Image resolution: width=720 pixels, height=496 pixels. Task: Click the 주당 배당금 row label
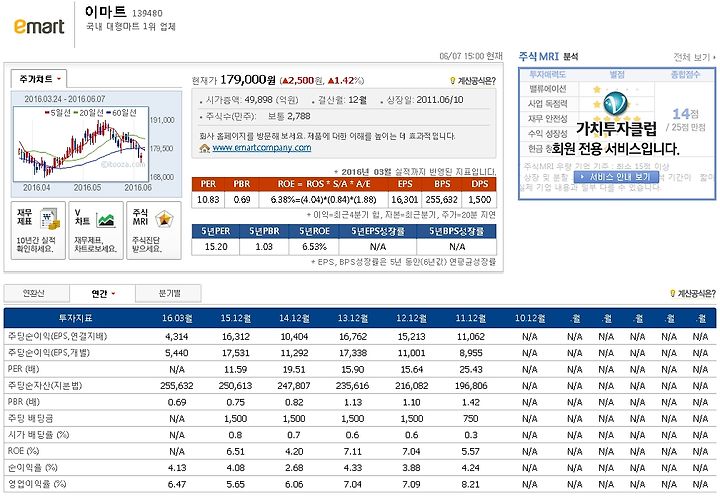point(30,418)
